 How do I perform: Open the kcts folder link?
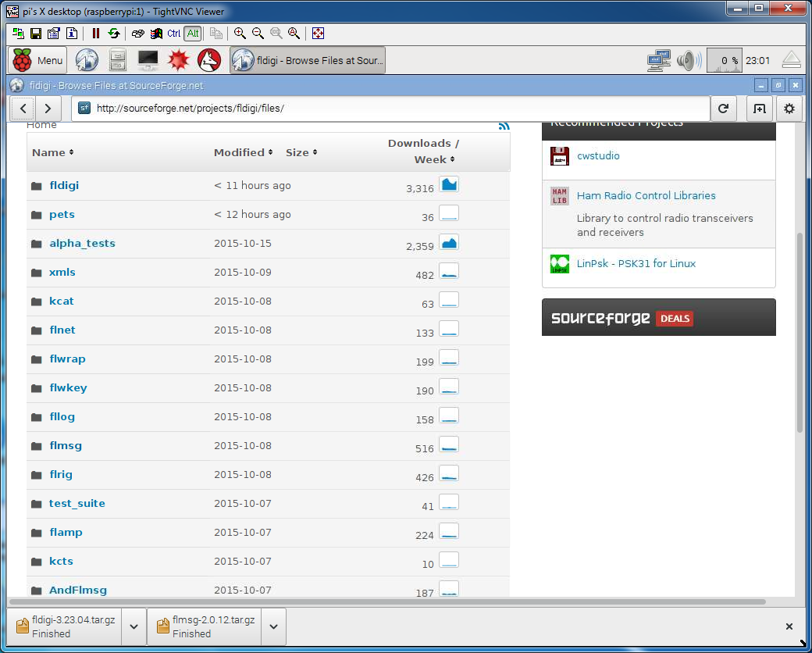click(61, 562)
